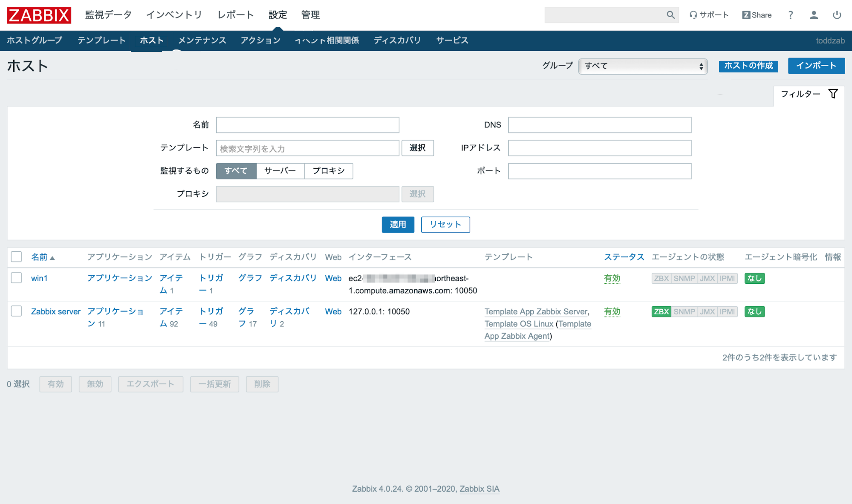
Task: Select サーバー in 監視するもの
Action: pos(280,171)
